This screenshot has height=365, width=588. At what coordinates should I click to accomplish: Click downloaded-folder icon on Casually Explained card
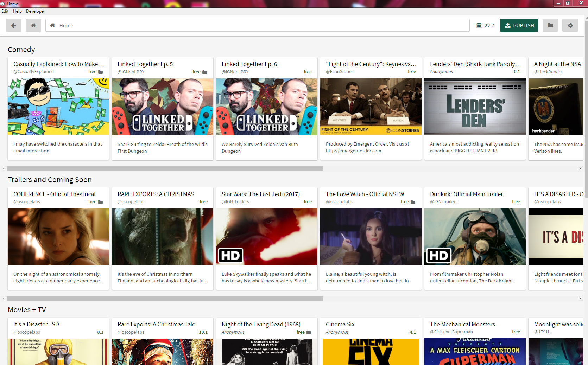tap(101, 72)
